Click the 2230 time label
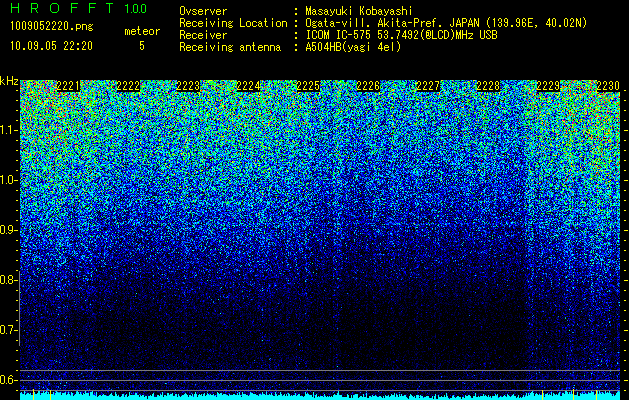The image size is (629, 400). click(608, 86)
